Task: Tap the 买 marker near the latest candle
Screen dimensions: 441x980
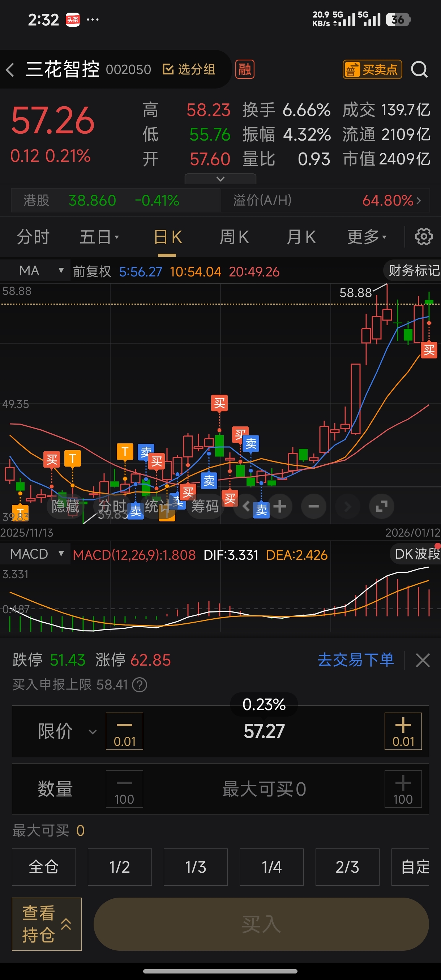Action: (429, 350)
